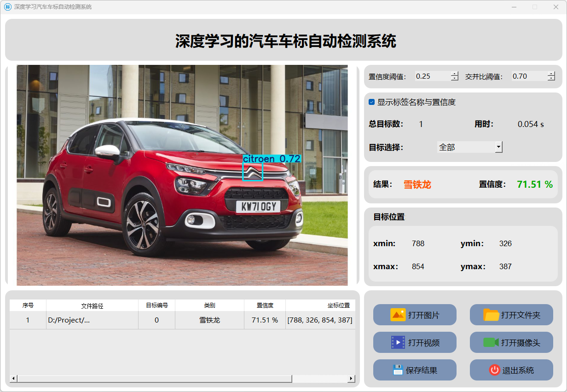Click the picture icon on 打开图片
The height and width of the screenshot is (392, 567).
398,315
